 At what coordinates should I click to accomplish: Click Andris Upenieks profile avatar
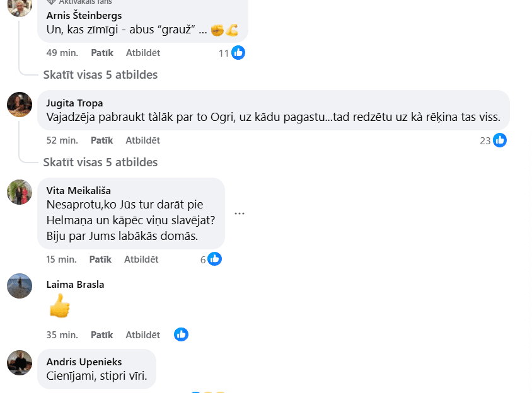20,363
